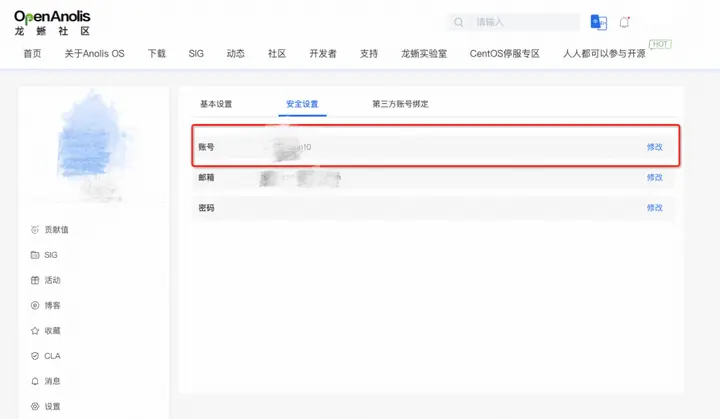The image size is (720, 419).
Task: Click the 贡献值 sidebar icon
Action: click(35, 230)
